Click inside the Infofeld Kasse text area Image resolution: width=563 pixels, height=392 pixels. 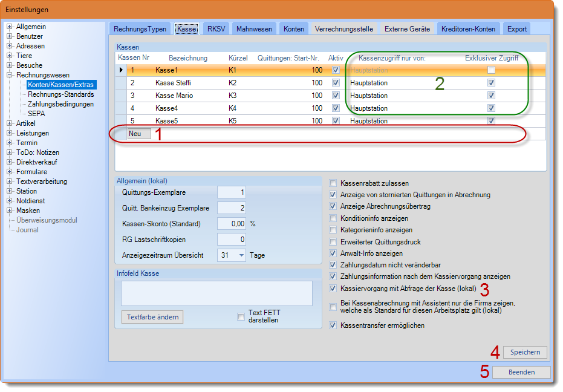(x=216, y=293)
